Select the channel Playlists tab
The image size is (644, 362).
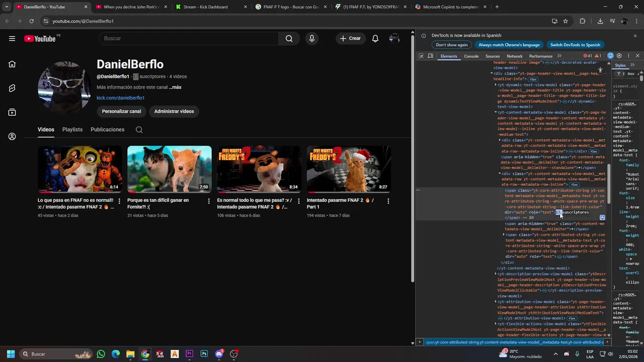(72, 130)
